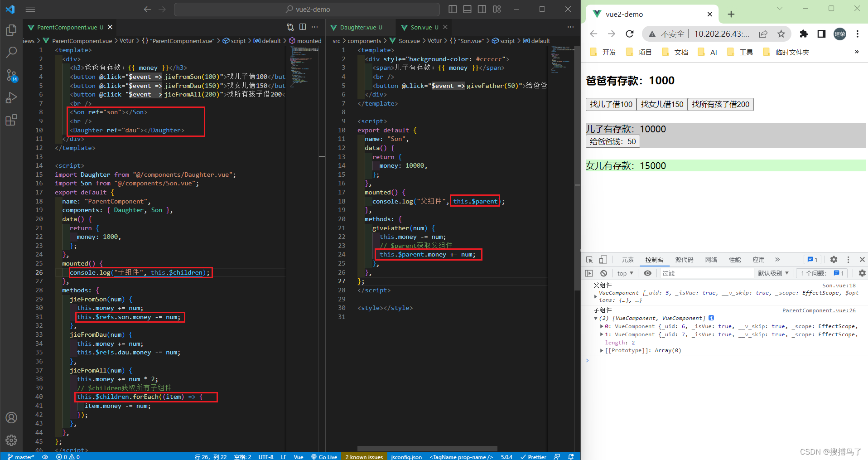
Task: Clear the DevTools console
Action: (604, 273)
